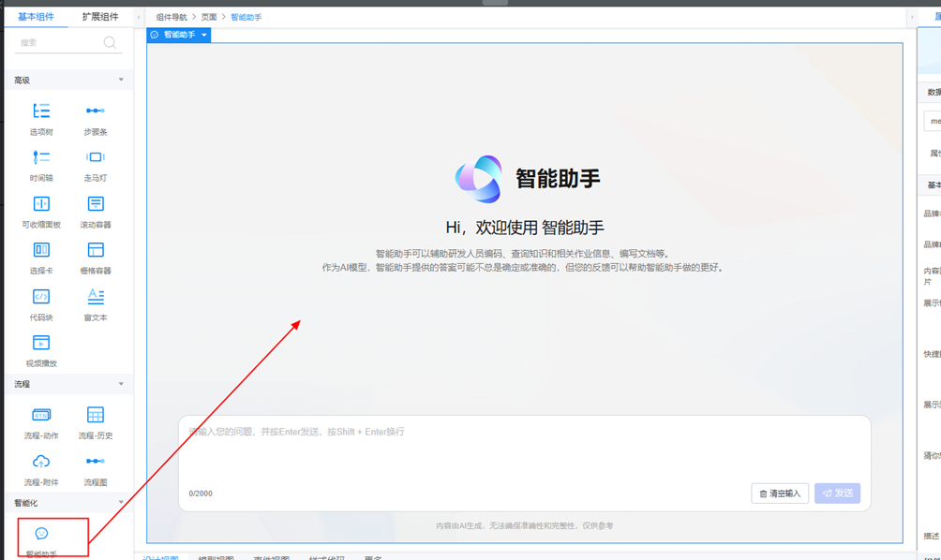The width and height of the screenshot is (941, 560).
Task: Pick the 代码块 code block component
Action: [x=41, y=297]
